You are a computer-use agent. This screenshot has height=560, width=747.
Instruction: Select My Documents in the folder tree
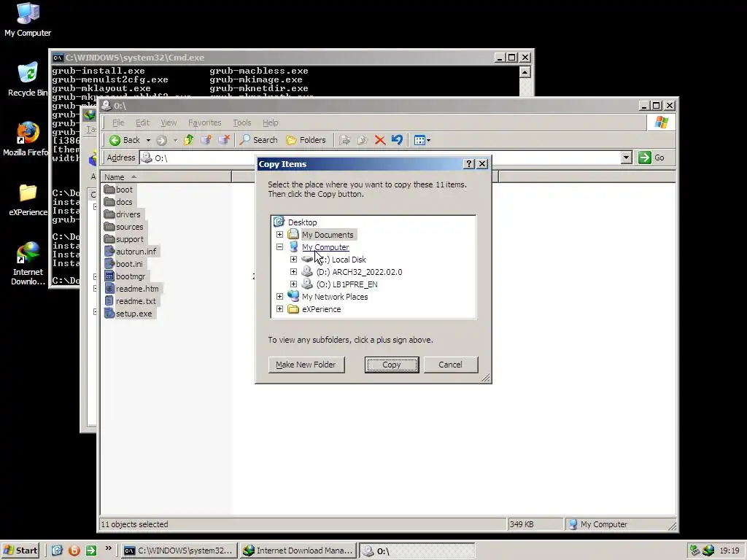(x=328, y=235)
